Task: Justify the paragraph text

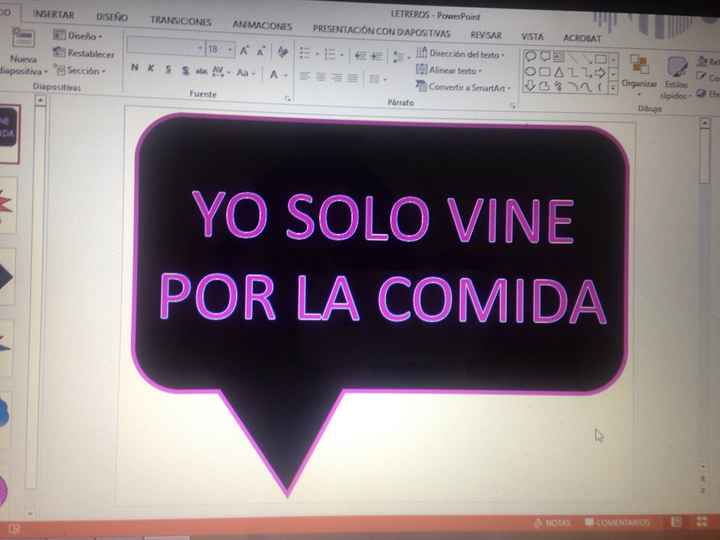Action: tap(353, 79)
